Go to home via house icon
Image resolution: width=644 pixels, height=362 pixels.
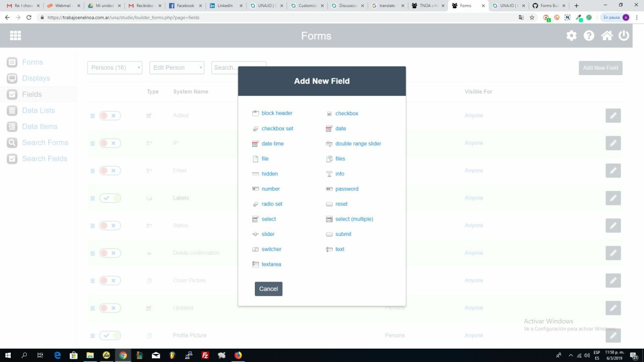click(606, 36)
